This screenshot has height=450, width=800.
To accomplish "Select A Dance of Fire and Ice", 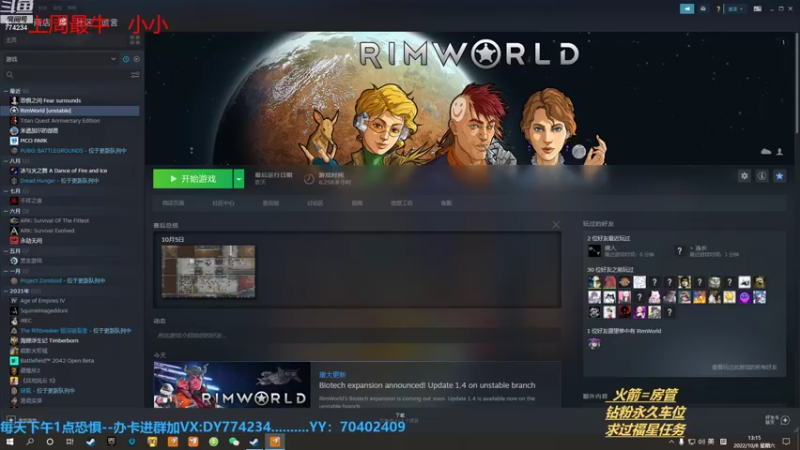I will [x=63, y=170].
